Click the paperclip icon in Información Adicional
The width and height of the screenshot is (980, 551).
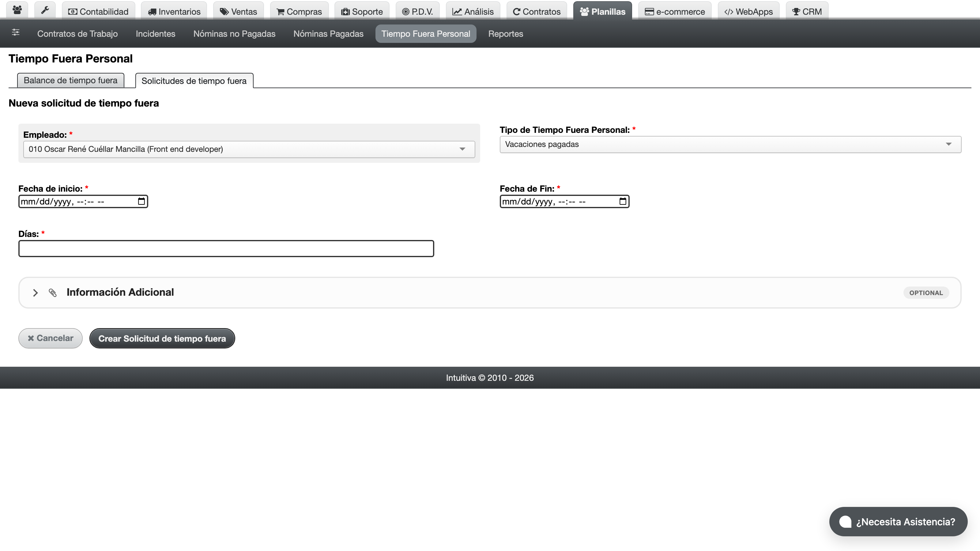(52, 292)
